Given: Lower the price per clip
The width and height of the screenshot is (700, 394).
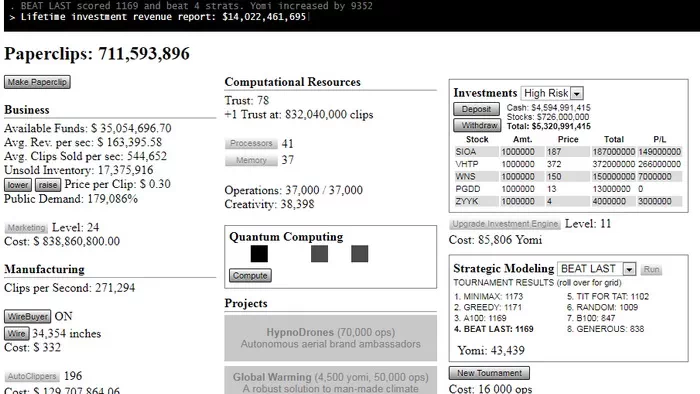Looking at the screenshot, I should tap(18, 185).
